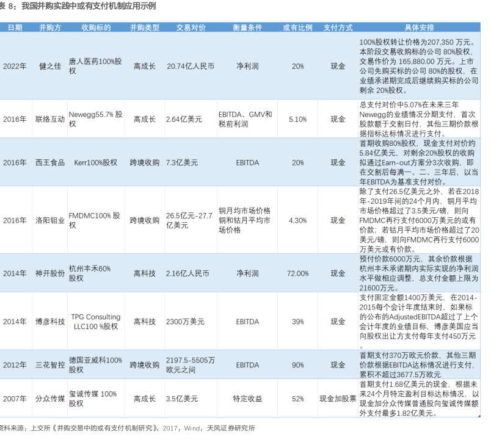Select the 并购方 column header
This screenshot has width=491, height=448.
50,28
